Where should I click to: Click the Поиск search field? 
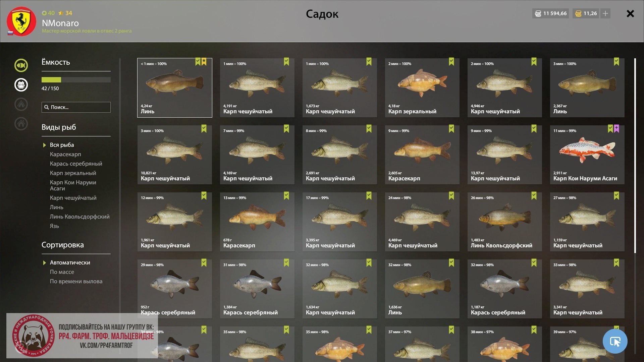point(76,107)
